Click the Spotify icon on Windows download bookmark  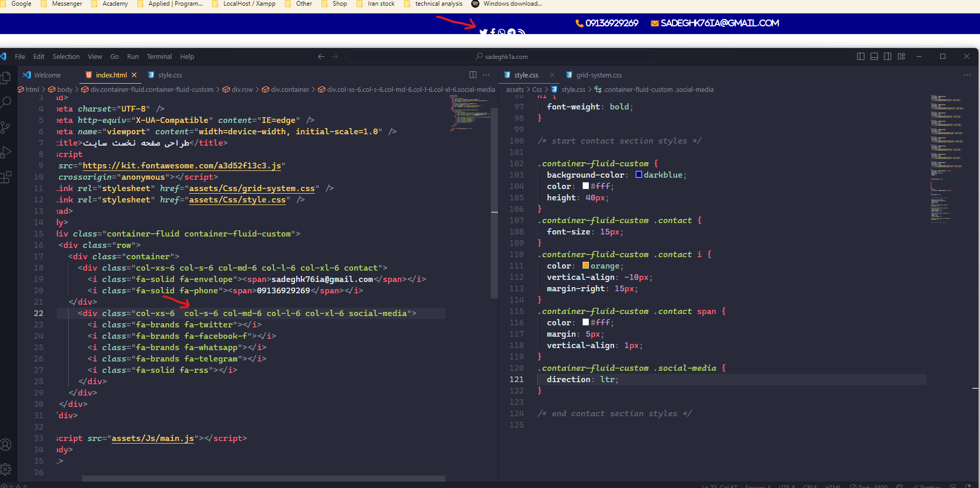475,4
